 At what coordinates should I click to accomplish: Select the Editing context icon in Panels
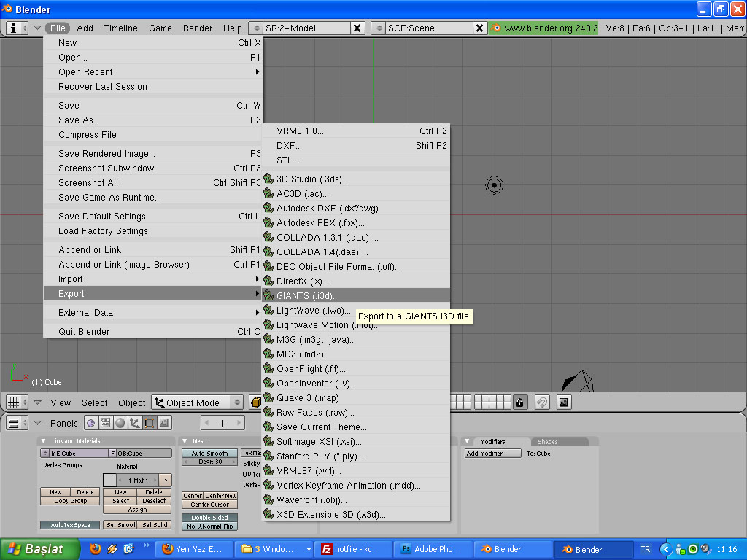click(x=150, y=423)
